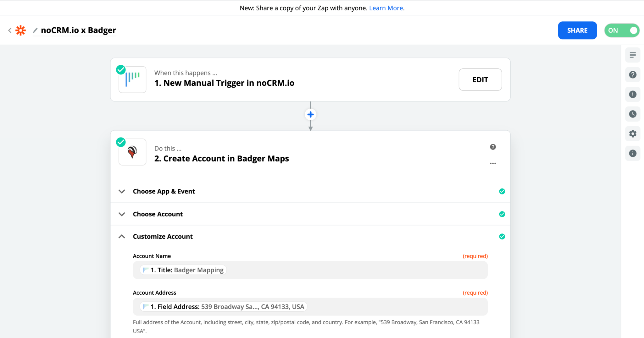Open the help question mark in the right sidebar

633,75
